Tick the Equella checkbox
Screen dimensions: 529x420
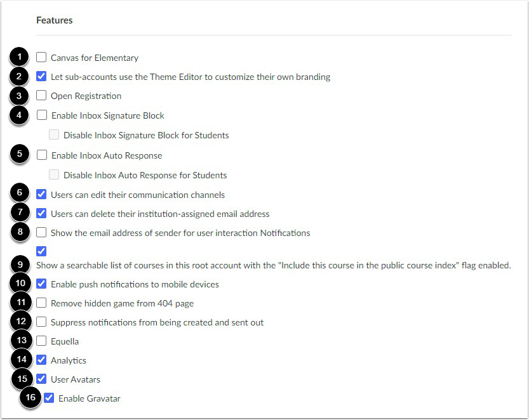[41, 341]
